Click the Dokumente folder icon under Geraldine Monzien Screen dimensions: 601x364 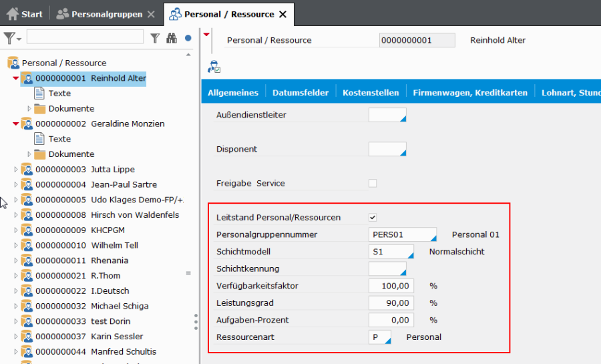click(39, 154)
